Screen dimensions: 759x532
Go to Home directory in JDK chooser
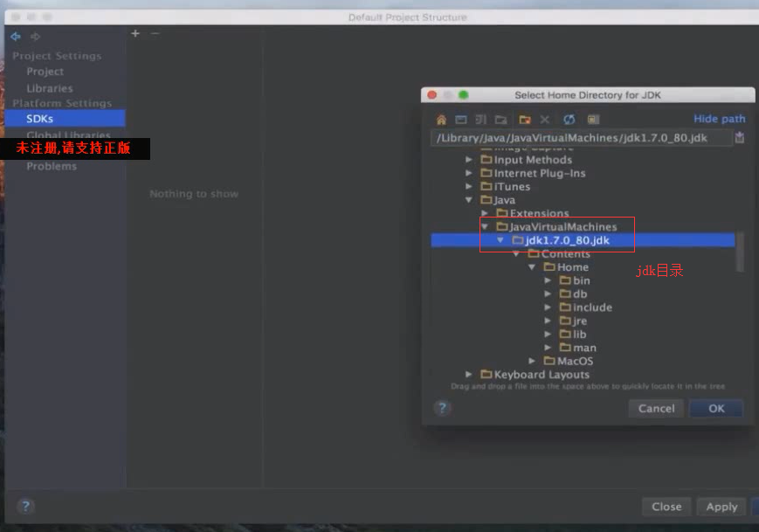coord(441,119)
